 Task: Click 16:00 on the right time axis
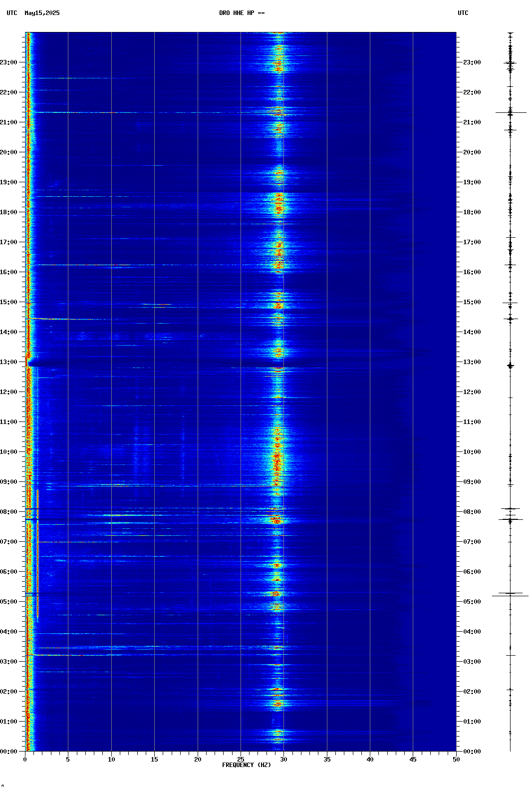click(472, 272)
